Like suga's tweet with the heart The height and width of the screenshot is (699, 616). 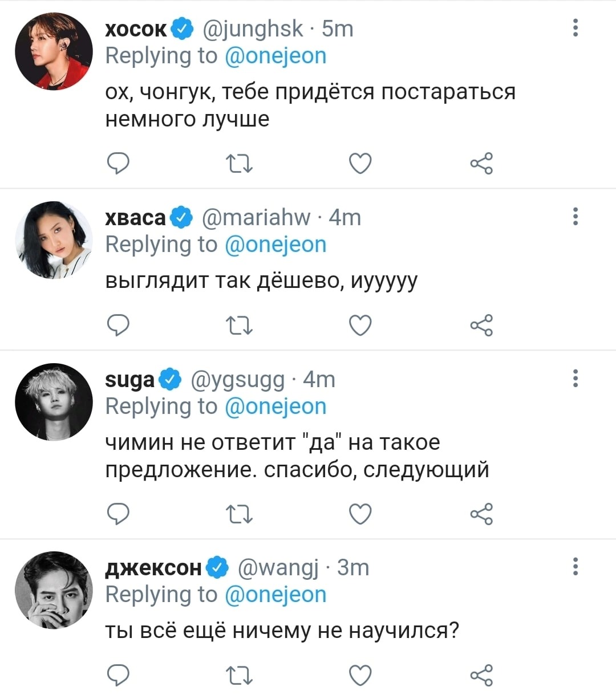360,514
